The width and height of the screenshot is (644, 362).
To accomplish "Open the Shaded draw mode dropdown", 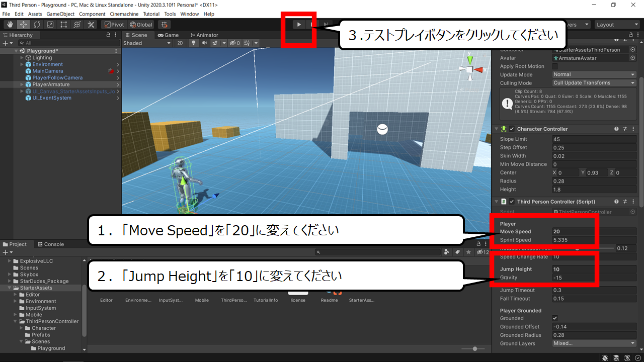I will (147, 43).
